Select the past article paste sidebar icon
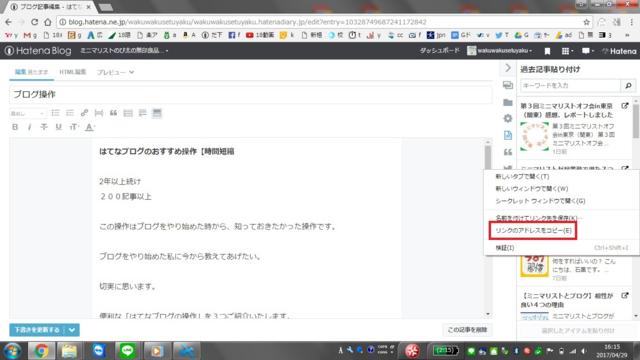The height and width of the screenshot is (360, 640). (x=508, y=135)
